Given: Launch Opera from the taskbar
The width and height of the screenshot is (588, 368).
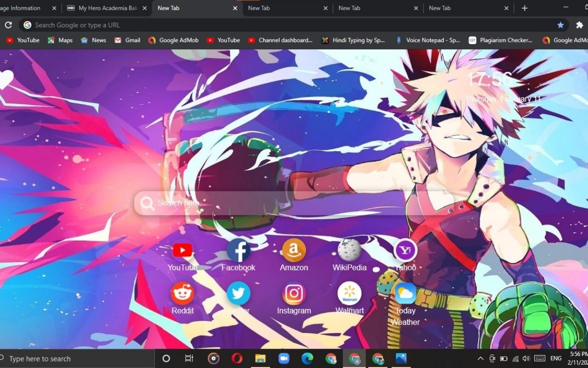Looking at the screenshot, I should 237,359.
